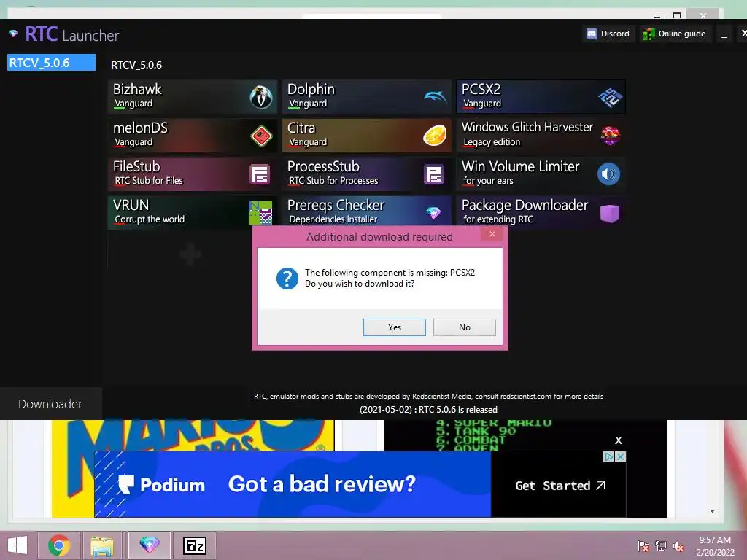The image size is (747, 560).
Task: Click the Citra orange slice icon
Action: coord(435,135)
